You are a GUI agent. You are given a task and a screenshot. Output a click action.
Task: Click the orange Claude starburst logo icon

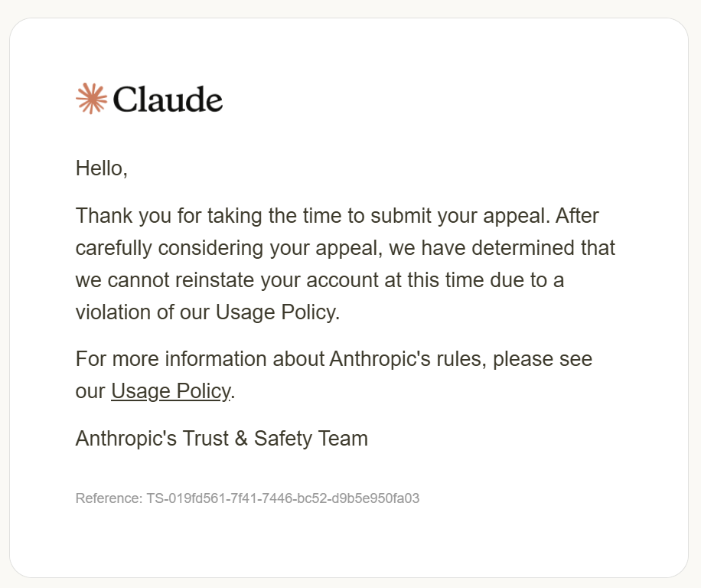pyautogui.click(x=92, y=98)
